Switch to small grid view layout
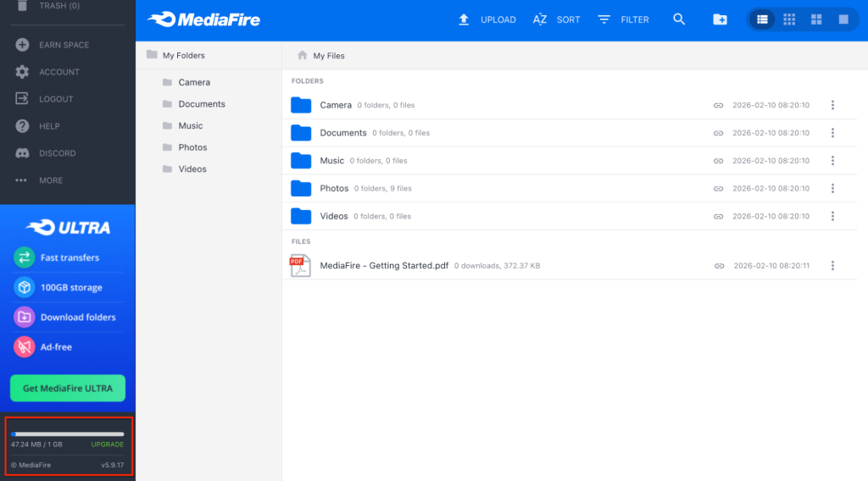868x481 pixels. point(789,19)
